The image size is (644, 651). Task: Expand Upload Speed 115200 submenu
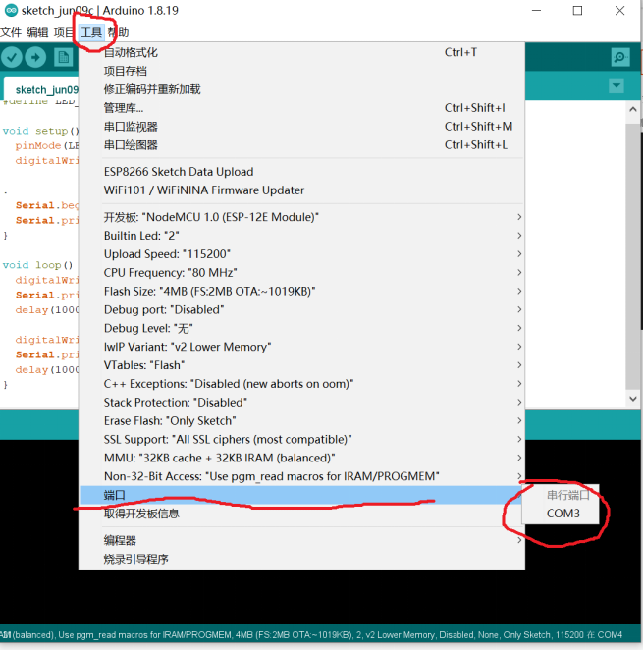click(x=301, y=253)
